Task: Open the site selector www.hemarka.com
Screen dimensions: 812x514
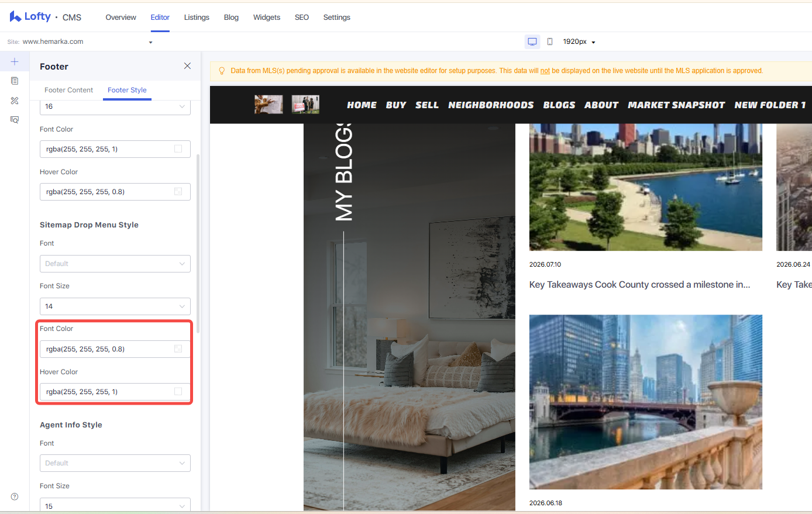Action: 87,42
